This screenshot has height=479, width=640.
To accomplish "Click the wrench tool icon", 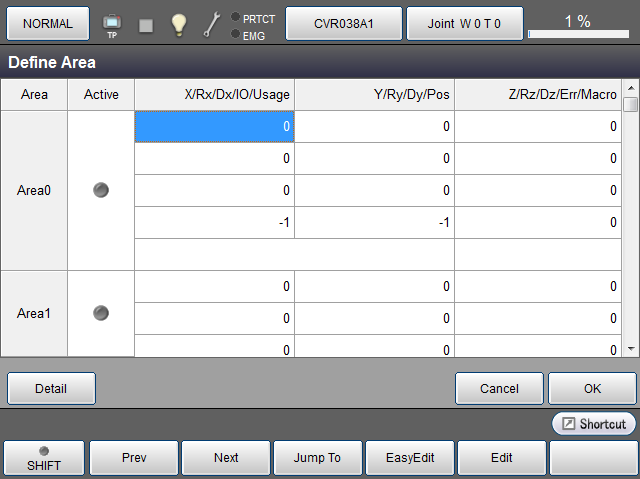I will 212,24.
